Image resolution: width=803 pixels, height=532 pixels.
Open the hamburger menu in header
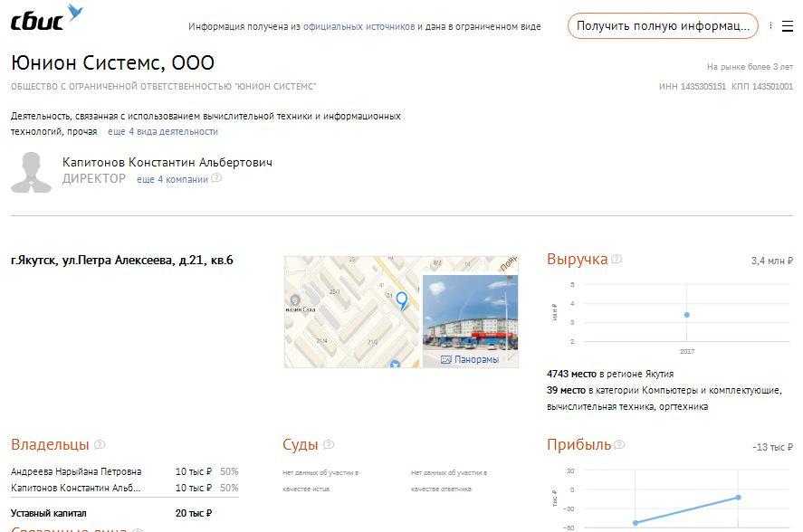coord(786,26)
